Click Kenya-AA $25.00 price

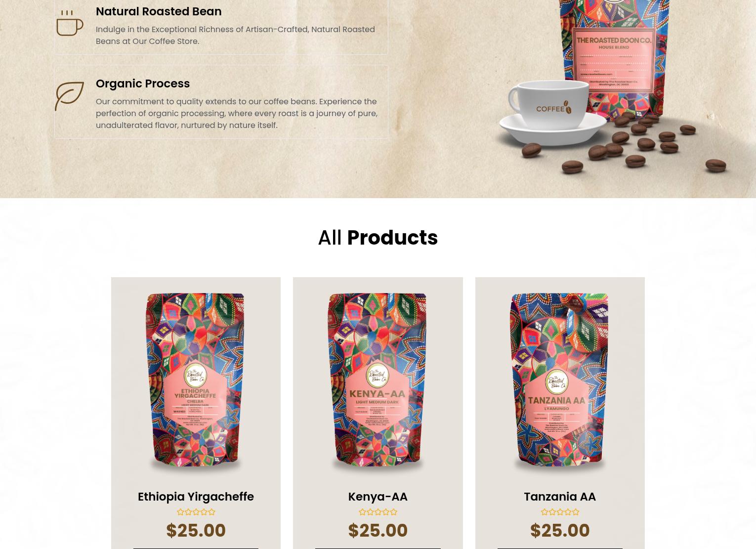click(x=378, y=531)
